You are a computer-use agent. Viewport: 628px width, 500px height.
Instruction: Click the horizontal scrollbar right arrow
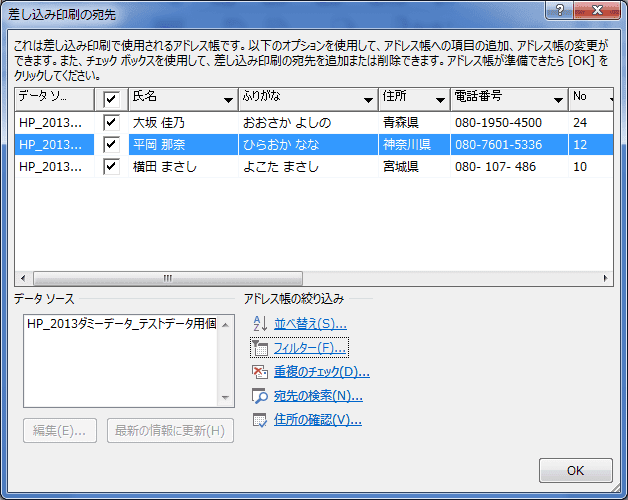pyautogui.click(x=605, y=279)
